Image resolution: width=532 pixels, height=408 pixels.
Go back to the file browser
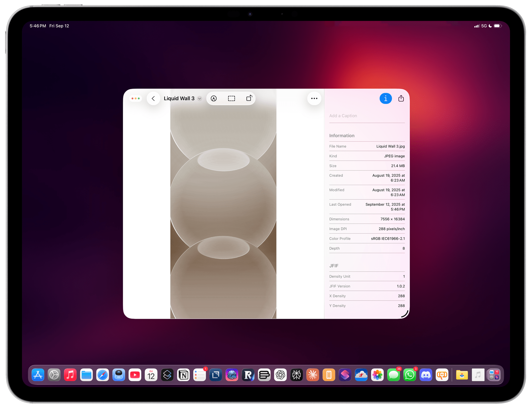click(x=153, y=98)
